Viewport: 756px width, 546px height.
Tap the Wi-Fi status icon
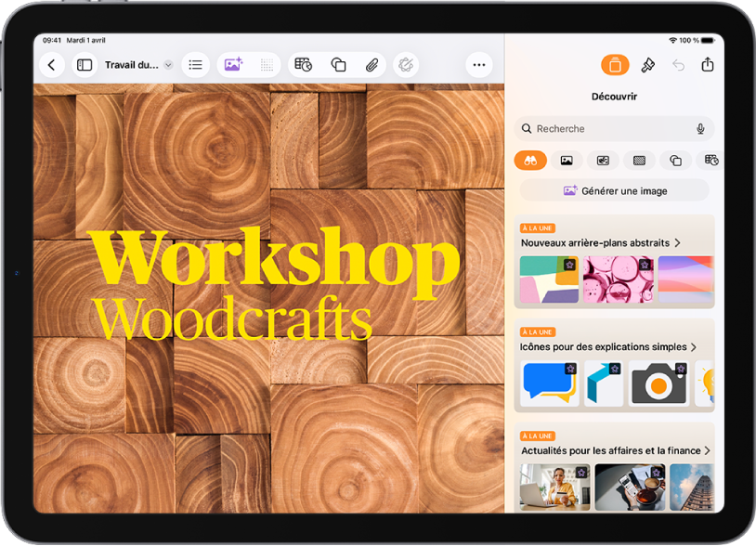pyautogui.click(x=672, y=41)
